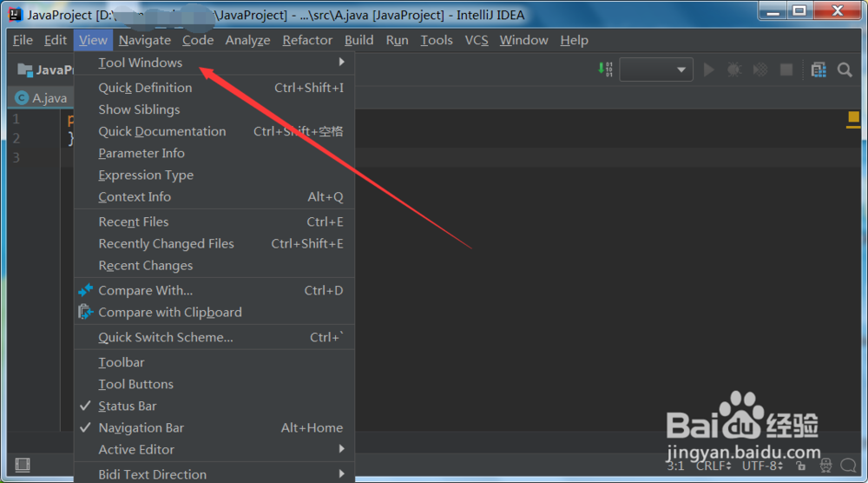Choose Recently Changed Files menu item
Viewport: 868px width, 483px height.
pyautogui.click(x=214, y=244)
